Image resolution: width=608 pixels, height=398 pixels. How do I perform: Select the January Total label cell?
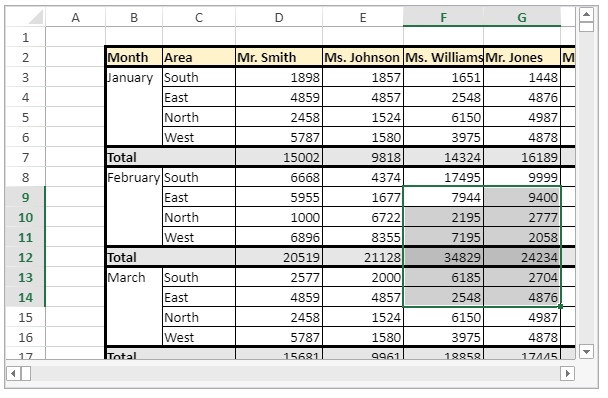(x=171, y=157)
